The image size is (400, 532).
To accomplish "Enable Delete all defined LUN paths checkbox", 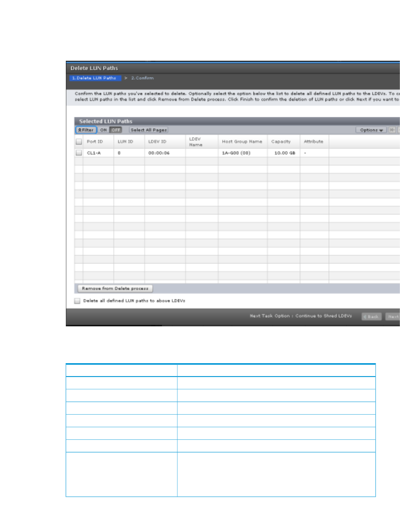I will point(77,301).
